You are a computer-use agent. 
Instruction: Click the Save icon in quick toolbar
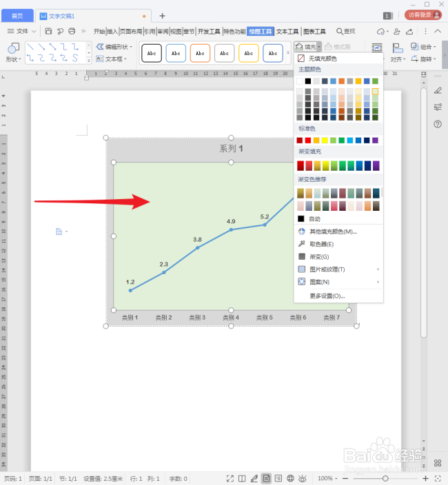(48, 31)
